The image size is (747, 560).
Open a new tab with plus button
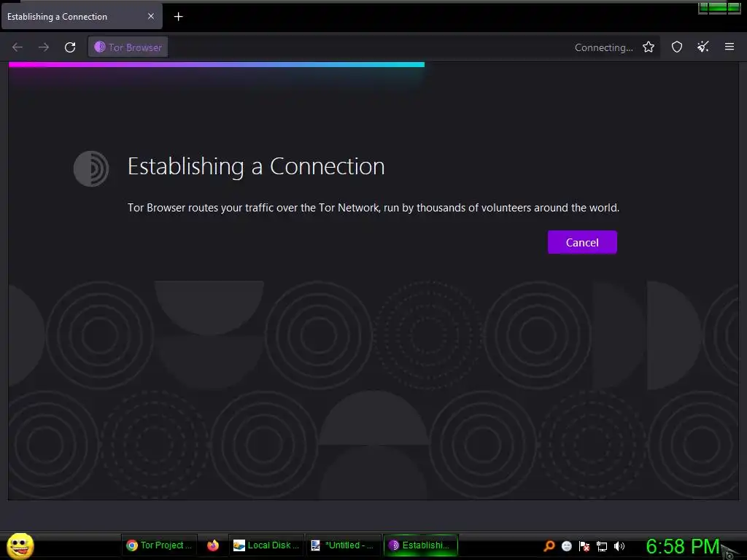tap(178, 17)
